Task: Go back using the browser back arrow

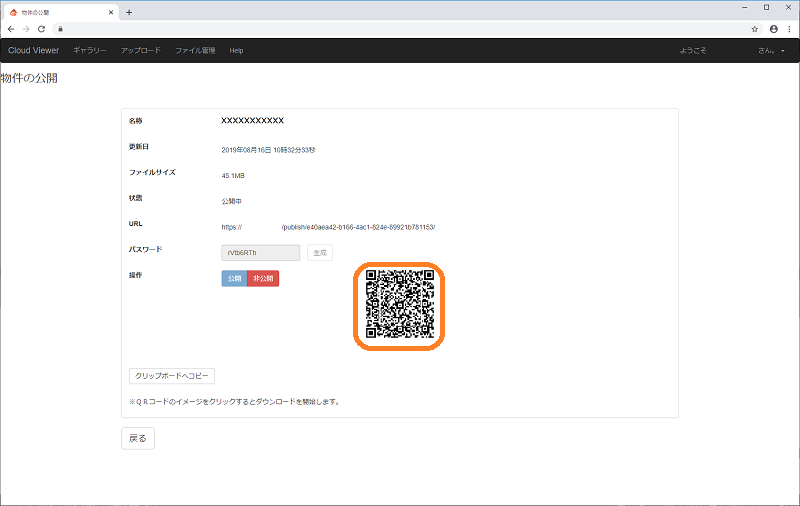Action: tap(11, 29)
